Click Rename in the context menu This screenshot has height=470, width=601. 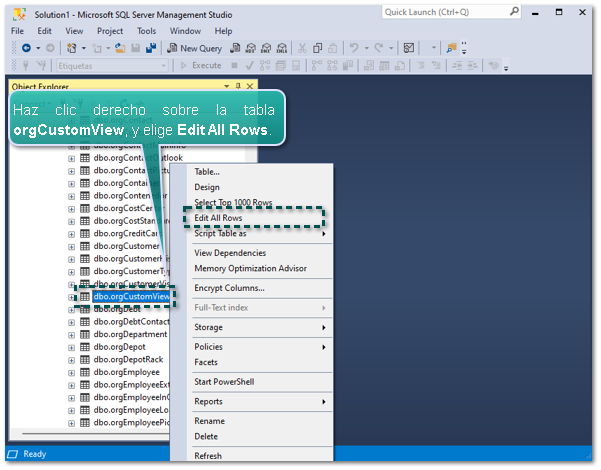(x=209, y=421)
